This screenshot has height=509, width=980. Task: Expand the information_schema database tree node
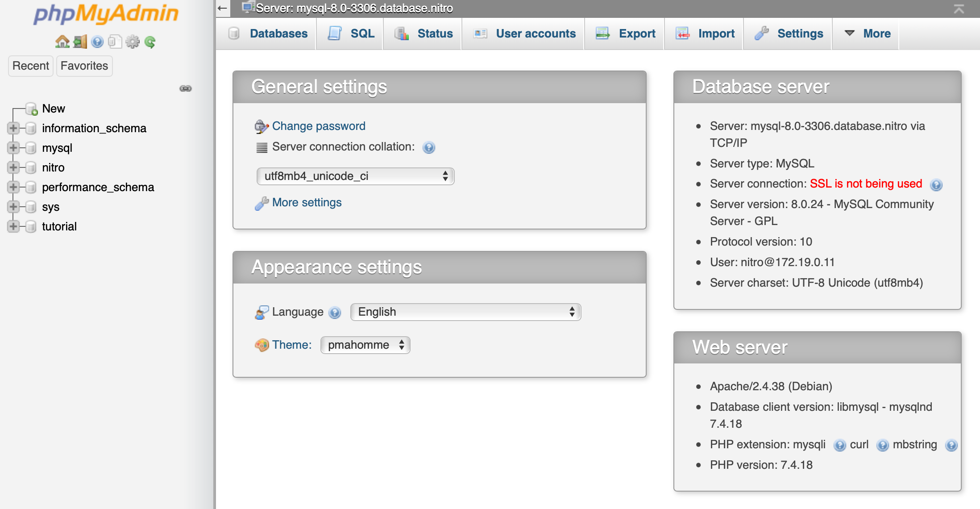pos(13,128)
